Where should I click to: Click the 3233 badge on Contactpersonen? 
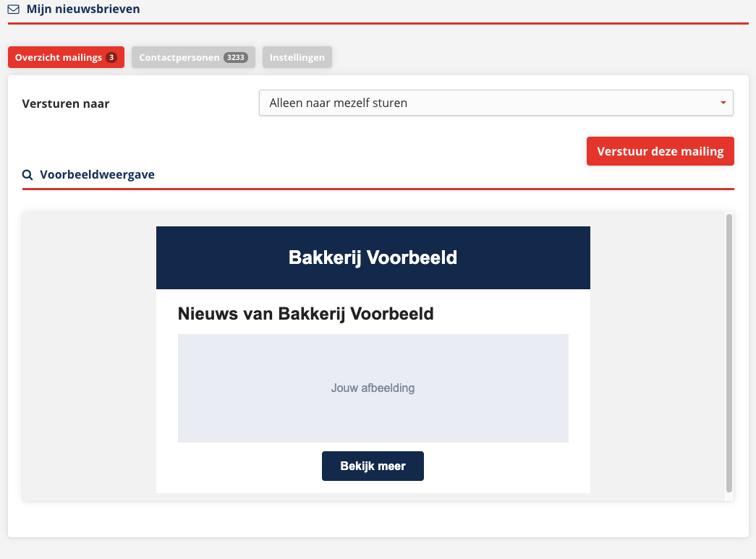[236, 57]
